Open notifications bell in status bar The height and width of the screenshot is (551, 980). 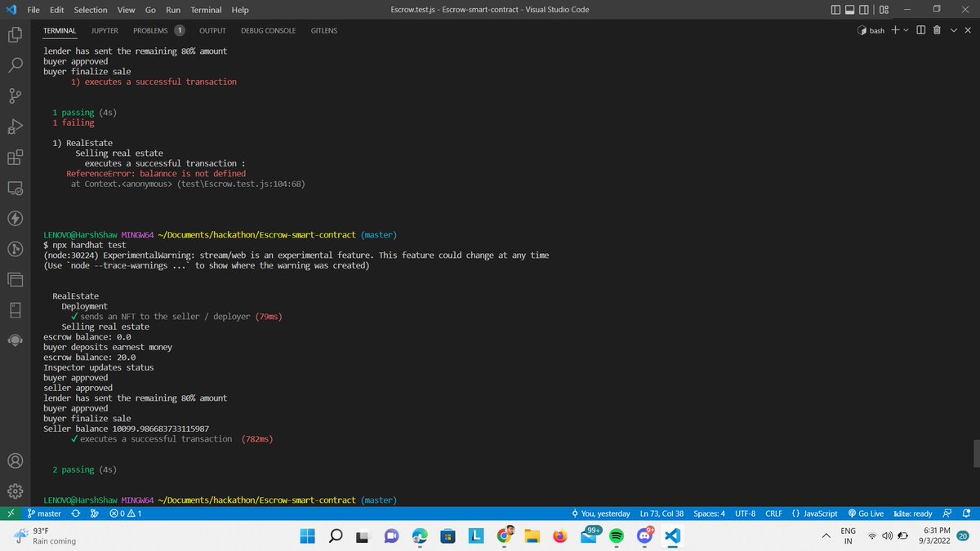click(967, 513)
